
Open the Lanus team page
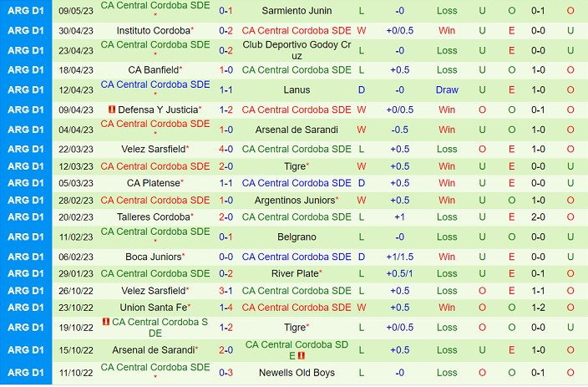click(297, 90)
